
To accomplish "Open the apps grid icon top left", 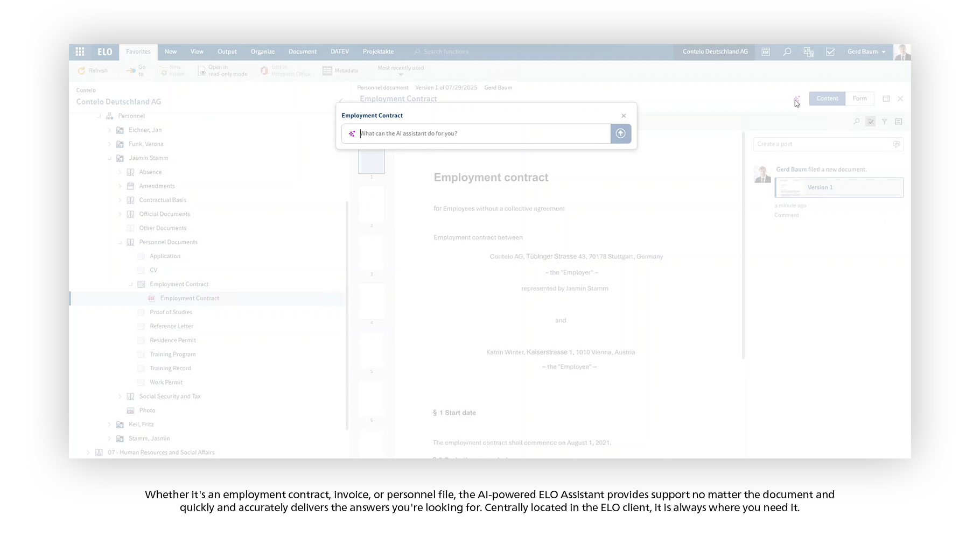I will [x=80, y=52].
